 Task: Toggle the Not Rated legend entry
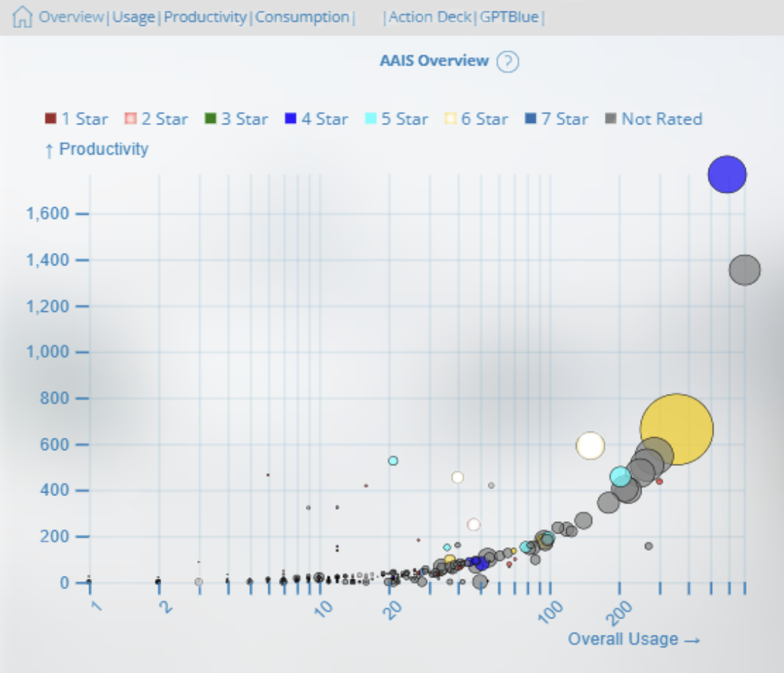654,119
